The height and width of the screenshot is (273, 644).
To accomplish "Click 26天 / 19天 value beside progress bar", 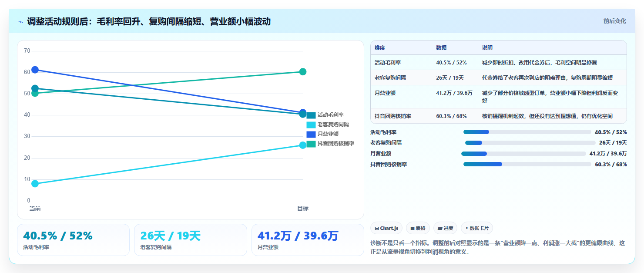I will 613,143.
